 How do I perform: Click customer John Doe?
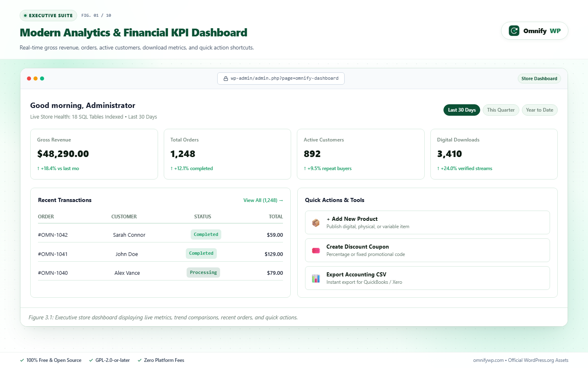[x=127, y=254]
